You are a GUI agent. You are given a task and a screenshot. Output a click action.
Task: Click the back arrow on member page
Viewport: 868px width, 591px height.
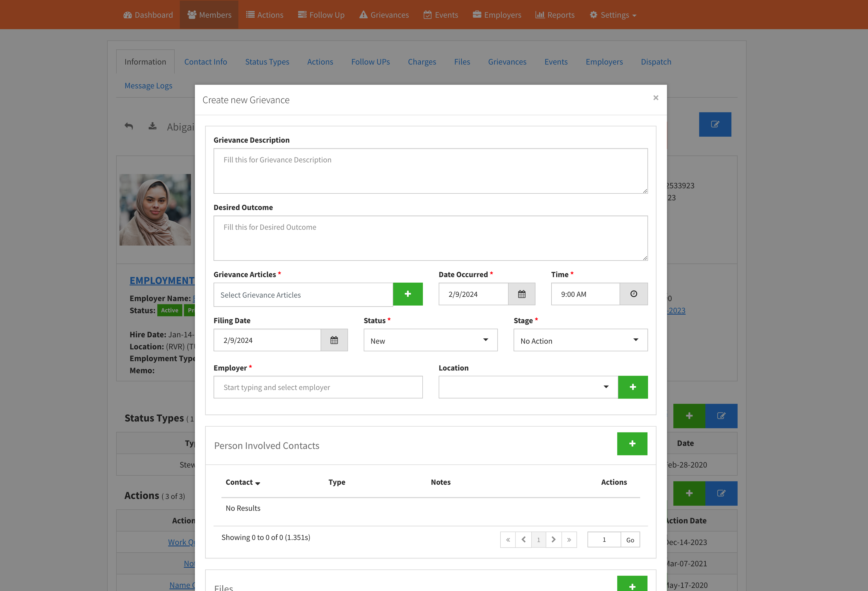tap(129, 126)
